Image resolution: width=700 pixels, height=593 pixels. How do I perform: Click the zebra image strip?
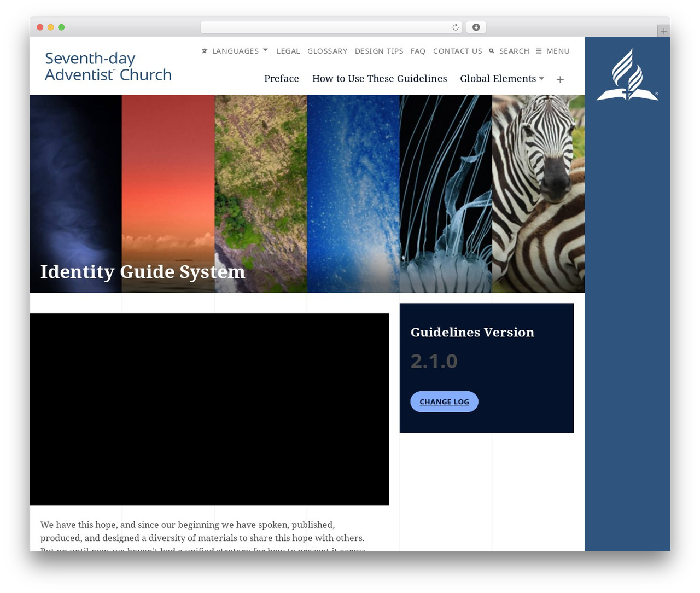pyautogui.click(x=538, y=194)
